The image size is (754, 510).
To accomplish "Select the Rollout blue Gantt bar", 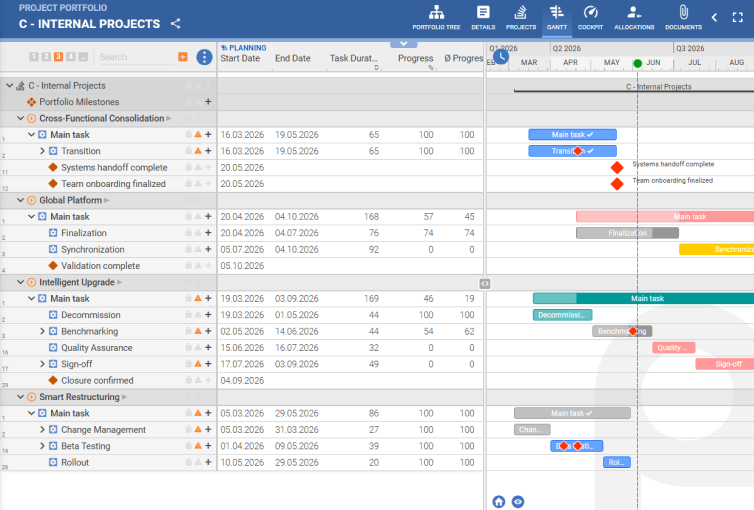I will (x=617, y=462).
